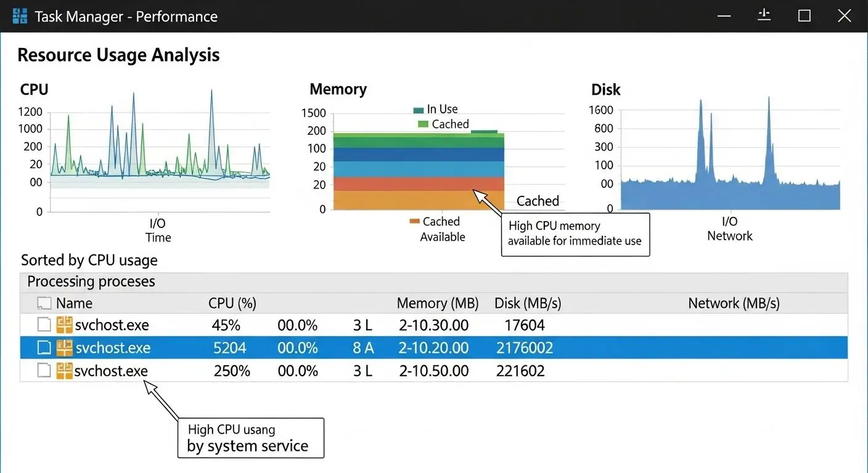Viewport: 868px width, 473px height.
Task: Click the tallest spike in the CPU graph
Action: 211,91
